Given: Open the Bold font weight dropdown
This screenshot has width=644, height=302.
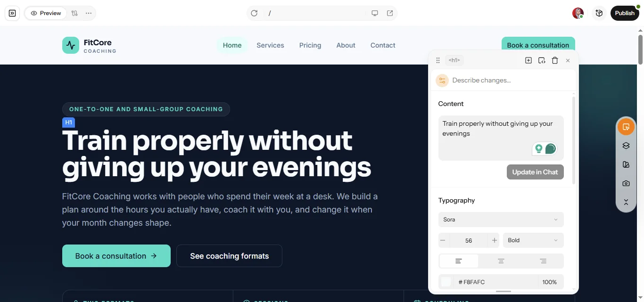Looking at the screenshot, I should (533, 240).
